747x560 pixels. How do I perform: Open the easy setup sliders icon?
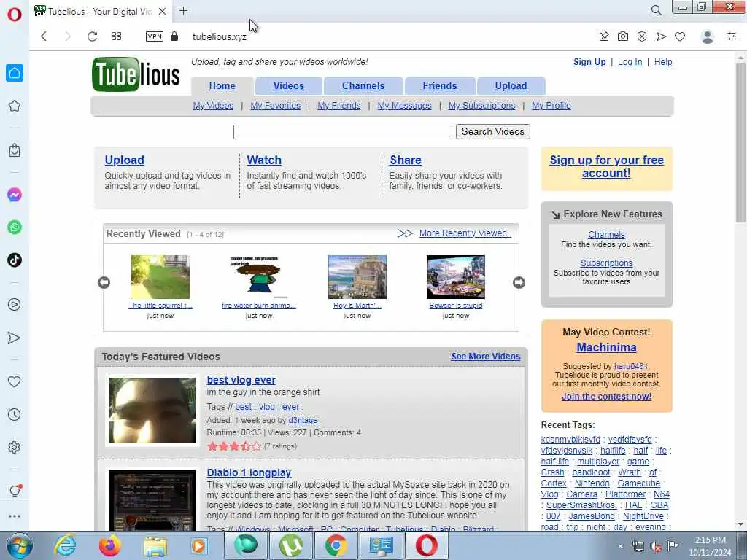point(732,36)
